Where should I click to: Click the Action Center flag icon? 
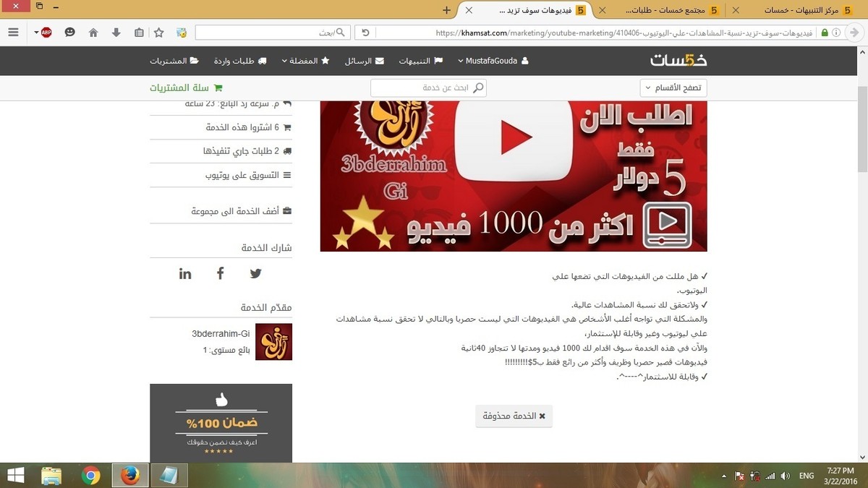point(740,476)
